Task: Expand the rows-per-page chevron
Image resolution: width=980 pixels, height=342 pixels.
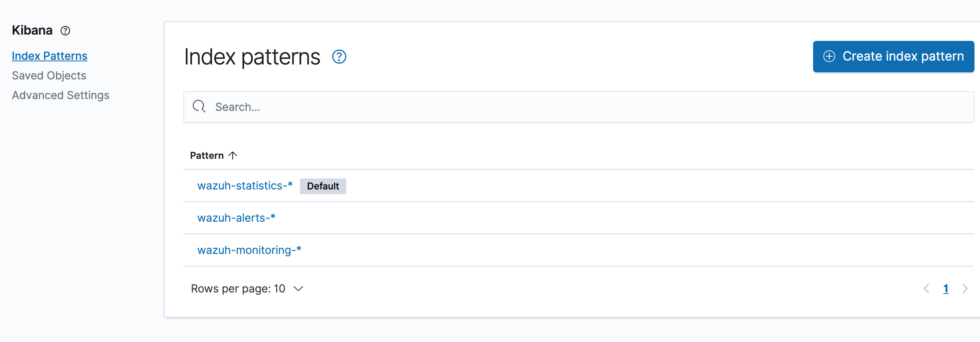Action: tap(298, 289)
